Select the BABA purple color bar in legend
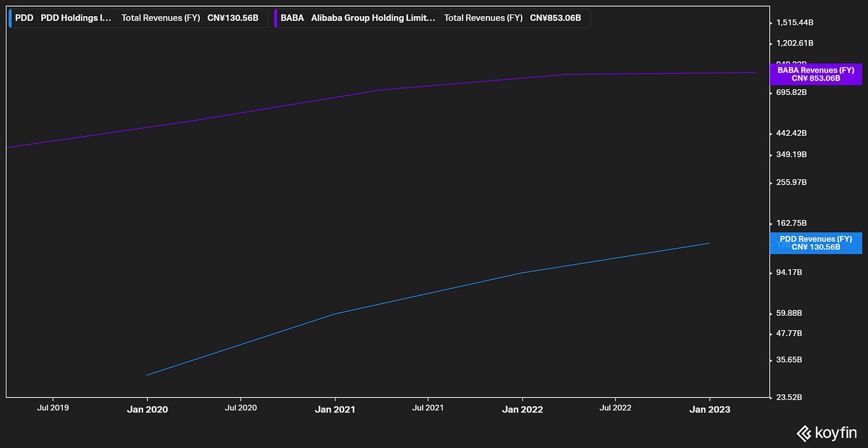This screenshot has height=448, width=868. pyautogui.click(x=275, y=18)
